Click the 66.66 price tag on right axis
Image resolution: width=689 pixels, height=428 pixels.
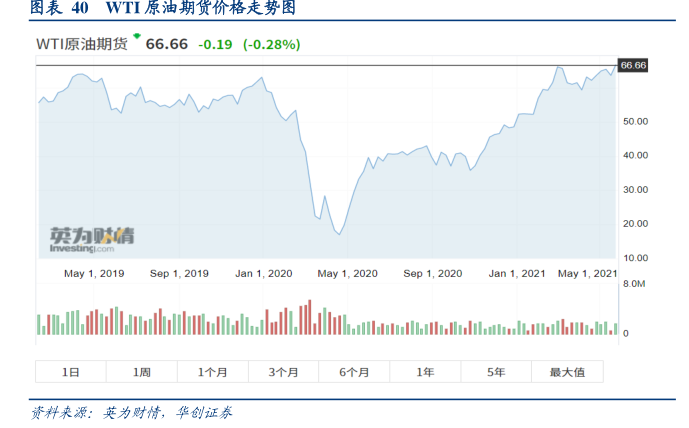tap(634, 65)
